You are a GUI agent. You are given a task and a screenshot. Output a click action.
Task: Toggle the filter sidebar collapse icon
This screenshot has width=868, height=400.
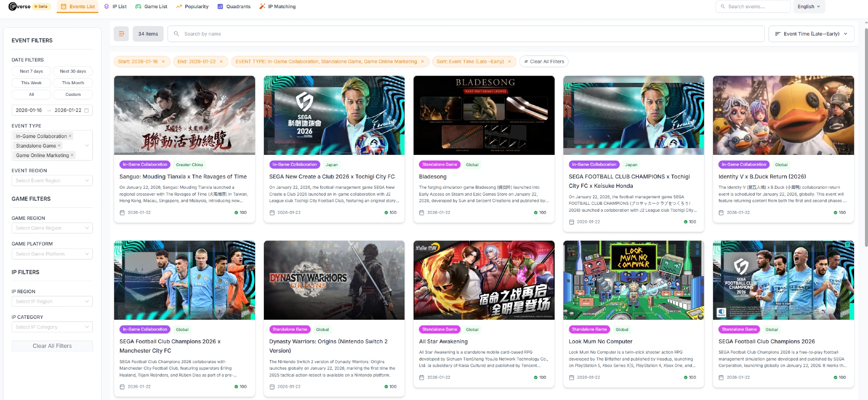click(121, 34)
